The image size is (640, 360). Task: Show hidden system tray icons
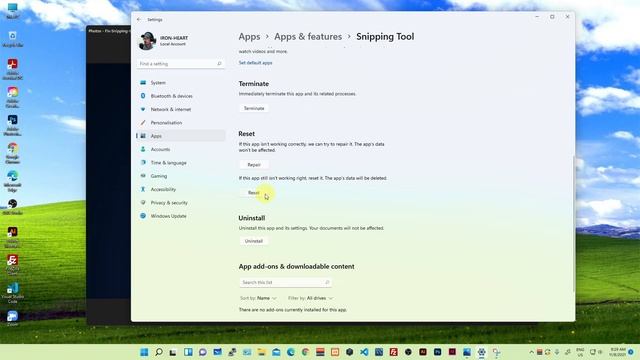[531, 352]
